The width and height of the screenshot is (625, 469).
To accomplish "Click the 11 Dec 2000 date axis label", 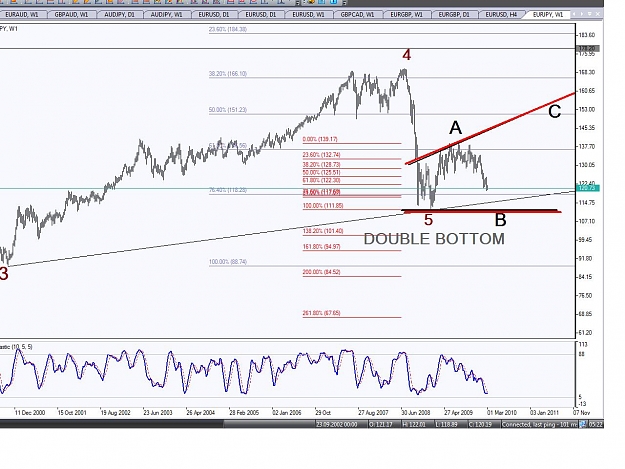I will tap(30, 412).
